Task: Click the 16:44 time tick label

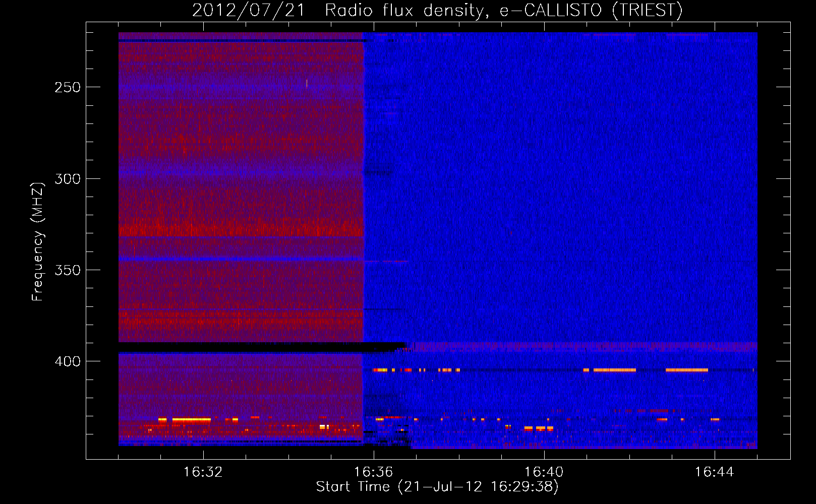Action: tap(715, 472)
